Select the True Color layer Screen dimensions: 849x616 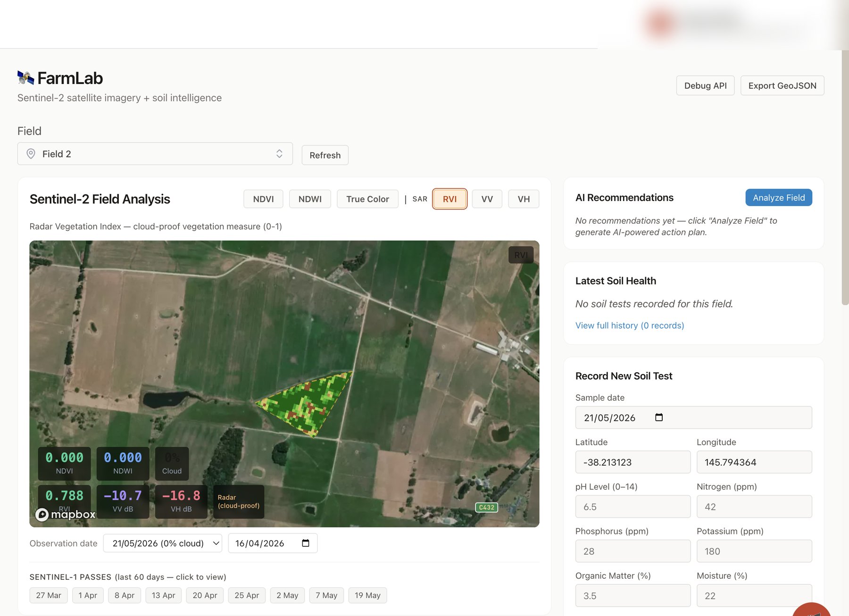[367, 199]
